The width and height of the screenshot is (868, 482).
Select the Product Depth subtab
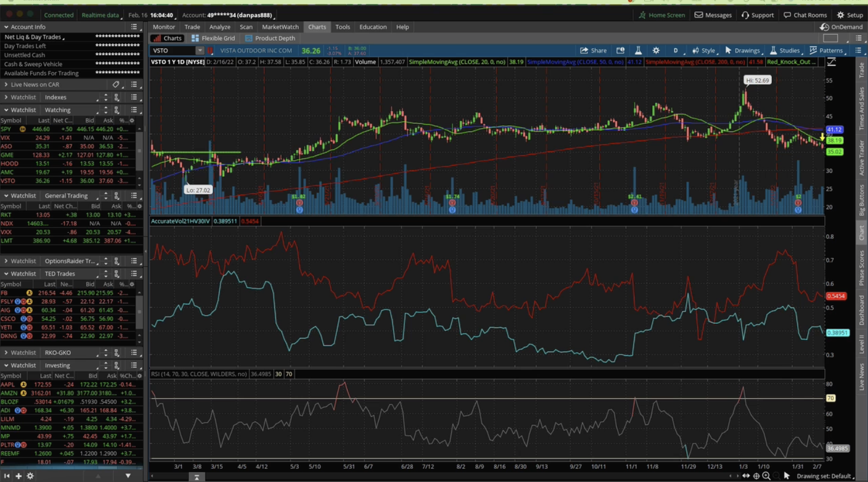(x=270, y=38)
